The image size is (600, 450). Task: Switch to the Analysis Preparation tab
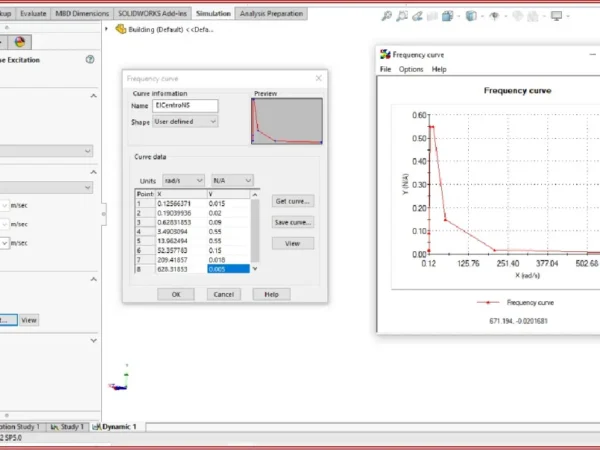pos(271,13)
